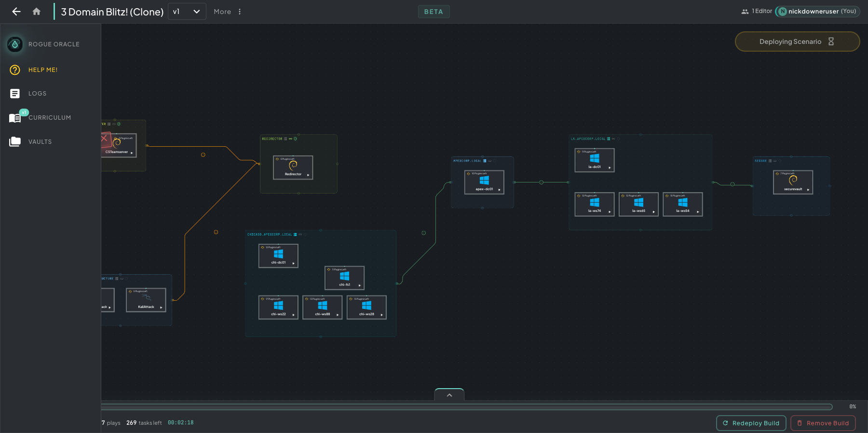Click the Windows icon on la-dc01

pyautogui.click(x=595, y=158)
